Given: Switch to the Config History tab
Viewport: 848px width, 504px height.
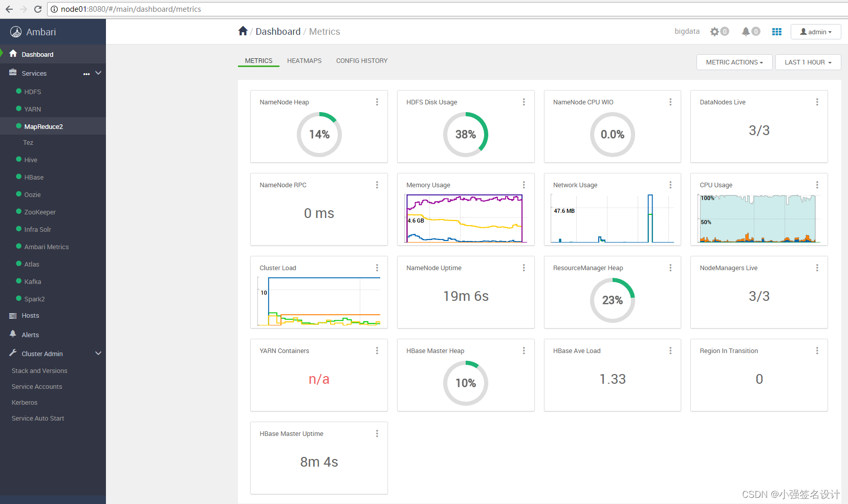Looking at the screenshot, I should [362, 60].
